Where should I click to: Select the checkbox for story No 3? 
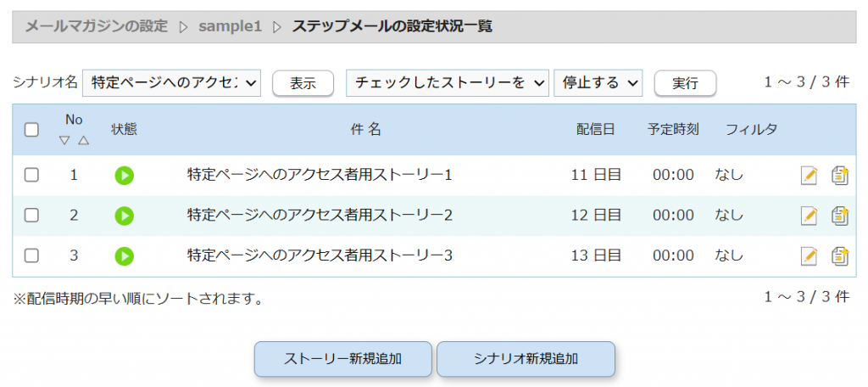31,255
